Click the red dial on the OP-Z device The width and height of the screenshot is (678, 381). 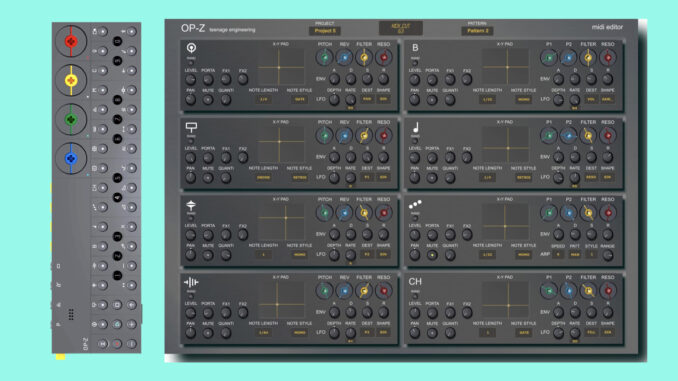pyautogui.click(x=71, y=42)
